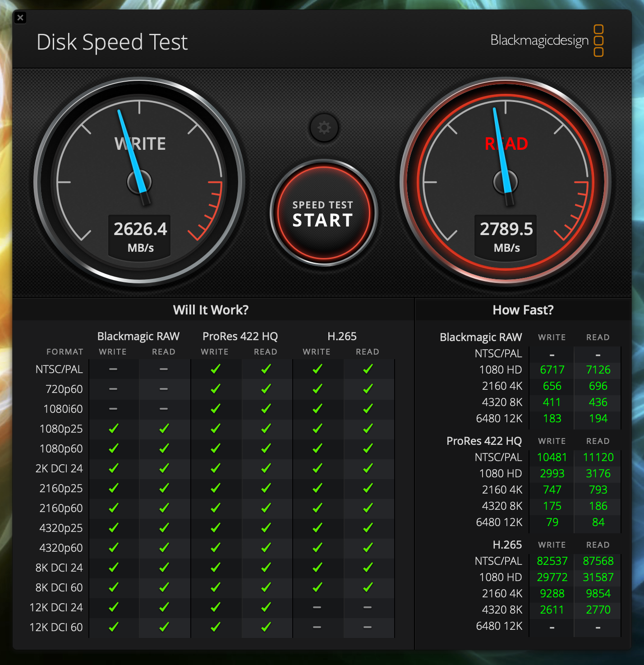Screen dimensions: 644x665
Task: Click Blackmagic RAW 1080 HD read value 7126
Action: (x=598, y=370)
